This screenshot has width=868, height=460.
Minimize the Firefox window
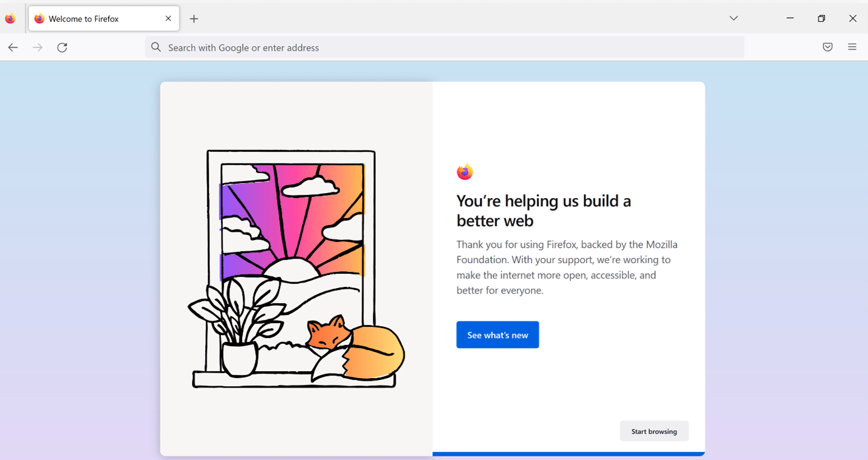click(790, 19)
